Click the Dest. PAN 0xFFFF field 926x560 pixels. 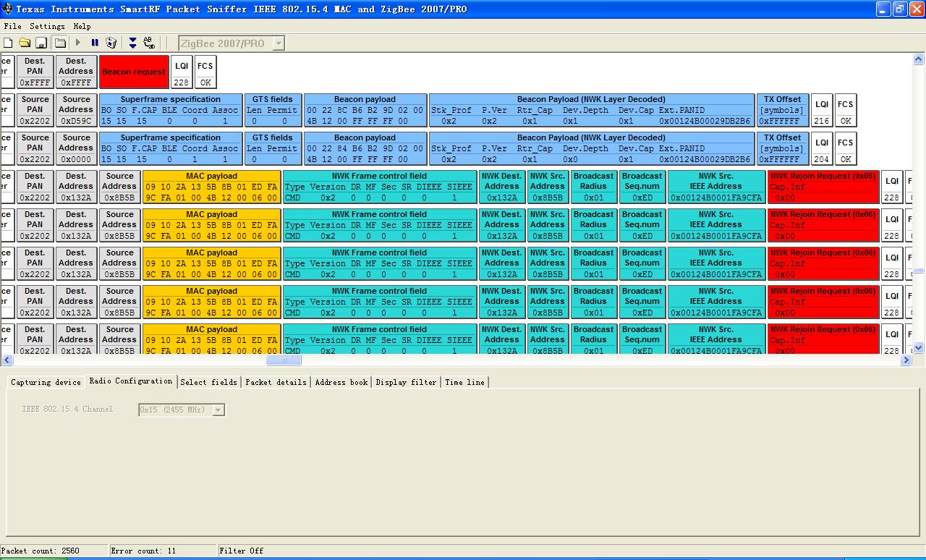coord(35,72)
